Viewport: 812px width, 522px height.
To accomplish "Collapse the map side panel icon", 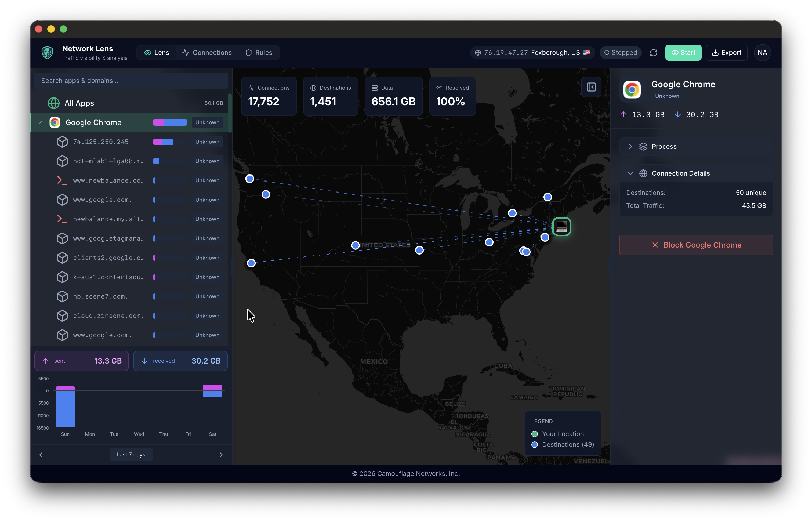I will coord(591,87).
